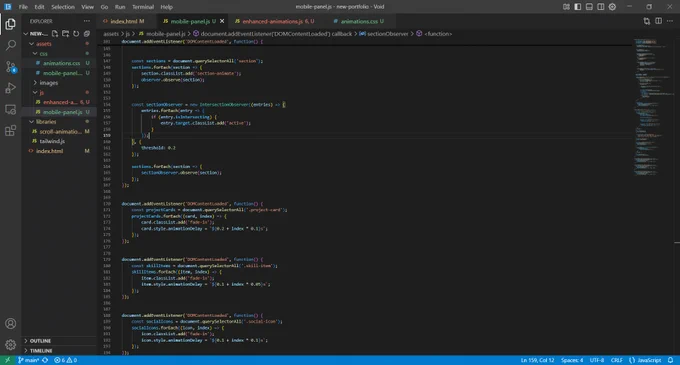The width and height of the screenshot is (680, 365).
Task: Switch to the enhanced-animations.js tab
Action: click(x=278, y=21)
